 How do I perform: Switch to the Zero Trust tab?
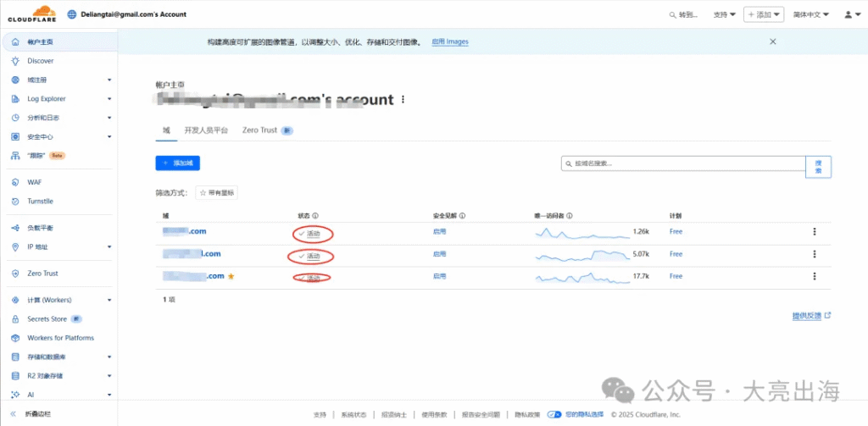(267, 130)
